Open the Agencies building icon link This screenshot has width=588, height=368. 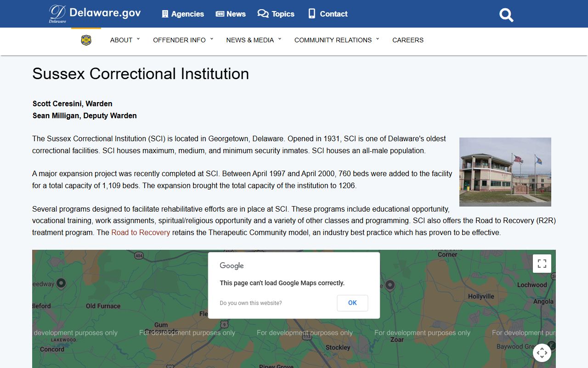click(183, 14)
